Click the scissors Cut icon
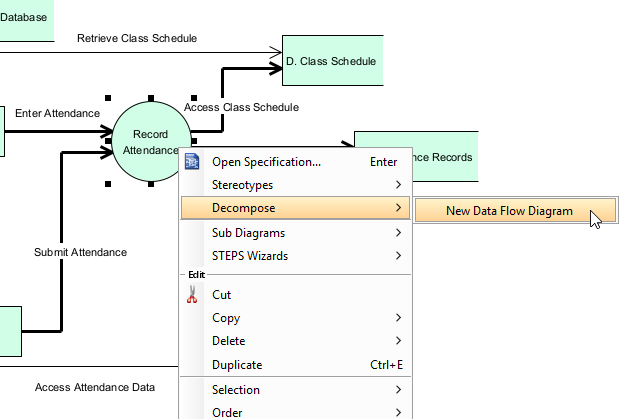 click(x=193, y=295)
